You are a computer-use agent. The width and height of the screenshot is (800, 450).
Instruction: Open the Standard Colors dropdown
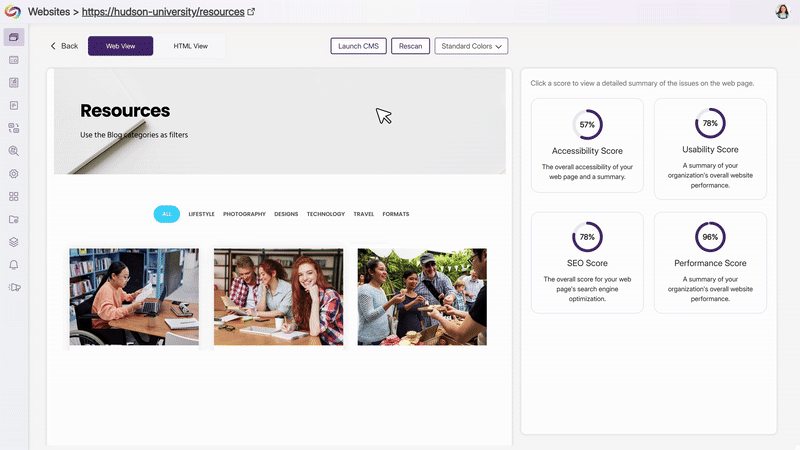471,46
